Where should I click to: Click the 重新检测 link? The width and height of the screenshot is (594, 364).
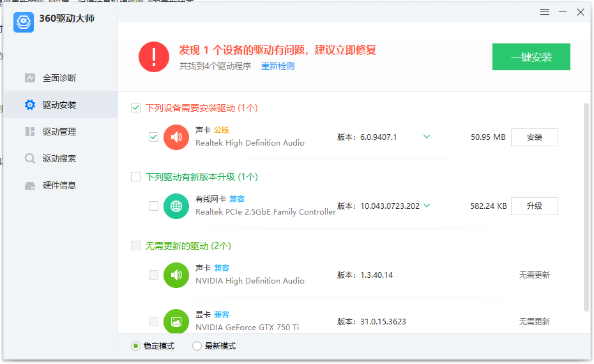click(278, 66)
